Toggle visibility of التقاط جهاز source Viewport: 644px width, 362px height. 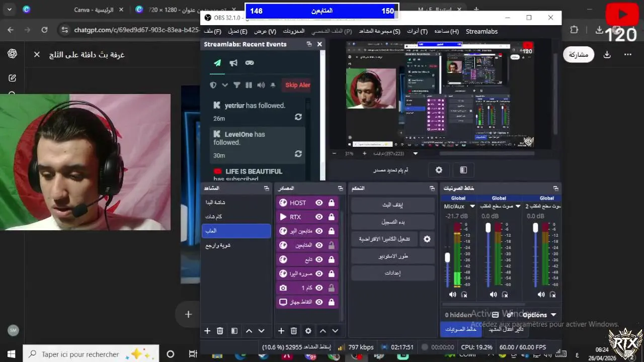click(319, 302)
